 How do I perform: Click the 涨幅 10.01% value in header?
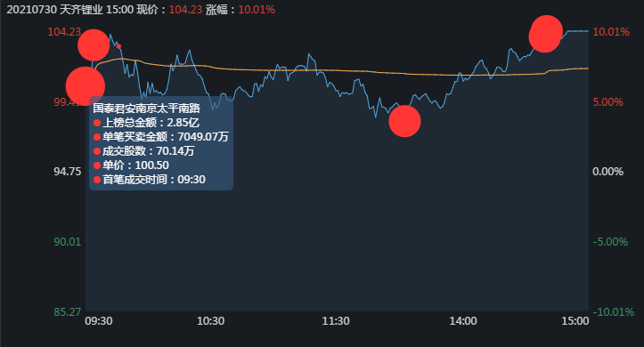(x=257, y=10)
